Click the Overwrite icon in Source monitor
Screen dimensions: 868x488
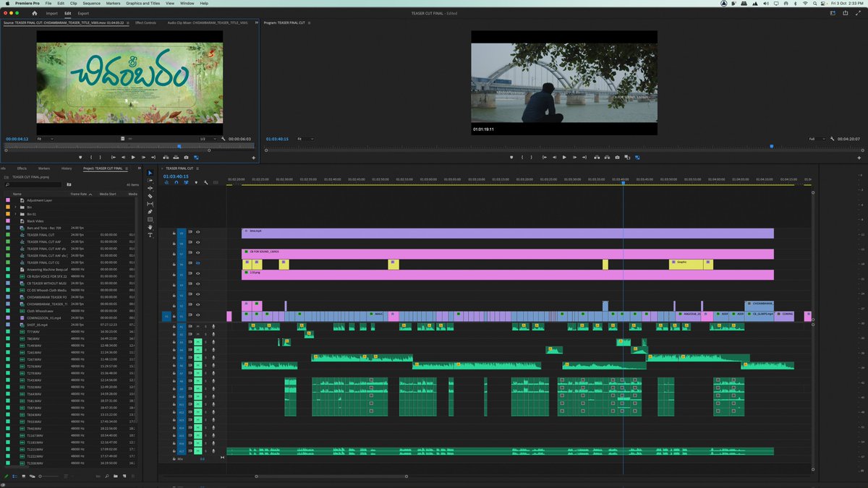coord(176,157)
